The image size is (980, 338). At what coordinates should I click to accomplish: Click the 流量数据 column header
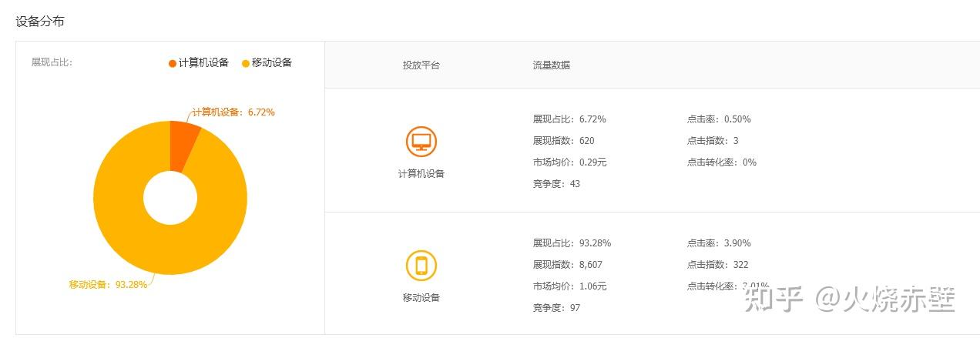[x=552, y=65]
